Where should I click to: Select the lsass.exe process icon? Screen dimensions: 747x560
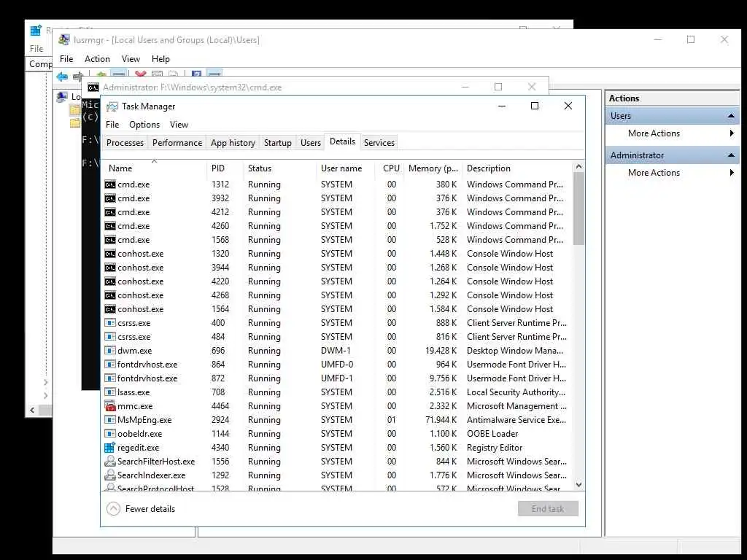tap(110, 392)
